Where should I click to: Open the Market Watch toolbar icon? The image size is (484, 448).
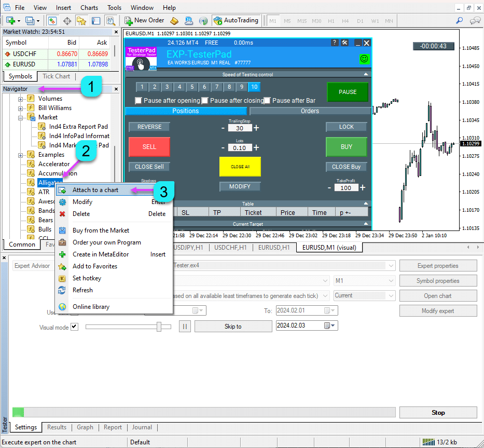[x=52, y=21]
